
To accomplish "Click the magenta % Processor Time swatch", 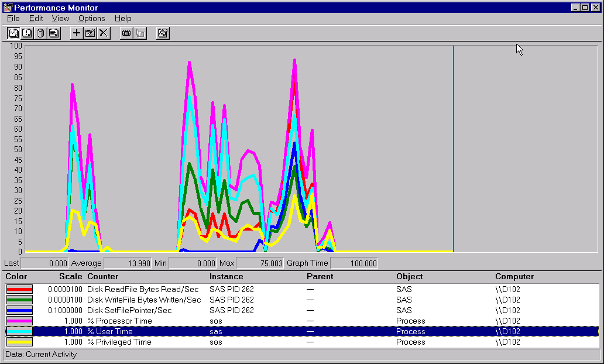I will [19, 321].
